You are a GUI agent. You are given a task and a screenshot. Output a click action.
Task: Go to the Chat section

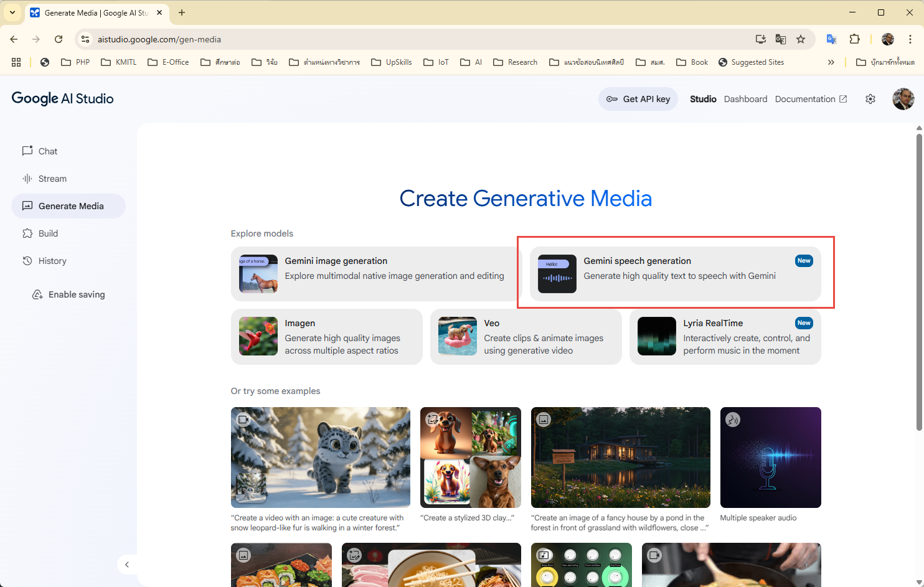point(47,151)
